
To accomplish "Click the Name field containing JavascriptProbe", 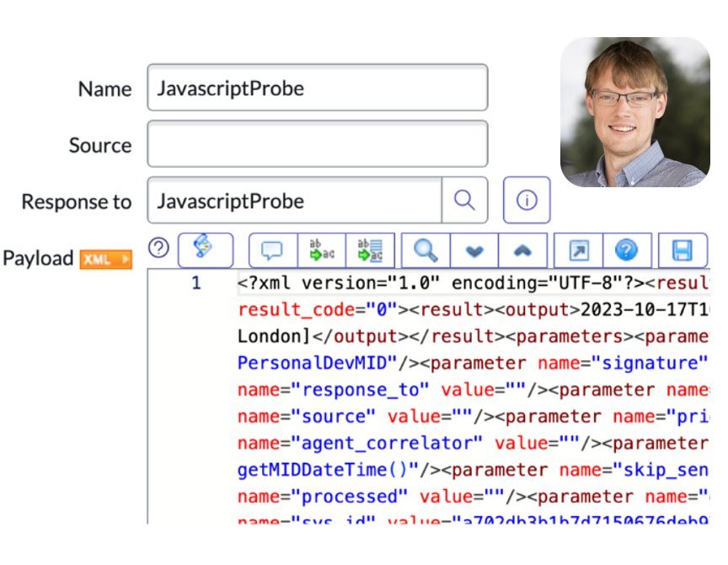I will point(320,88).
